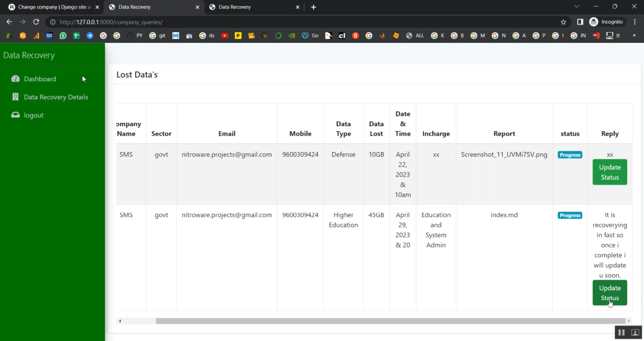Click Update Status for the Defense row
644x341 pixels.
coord(610,172)
